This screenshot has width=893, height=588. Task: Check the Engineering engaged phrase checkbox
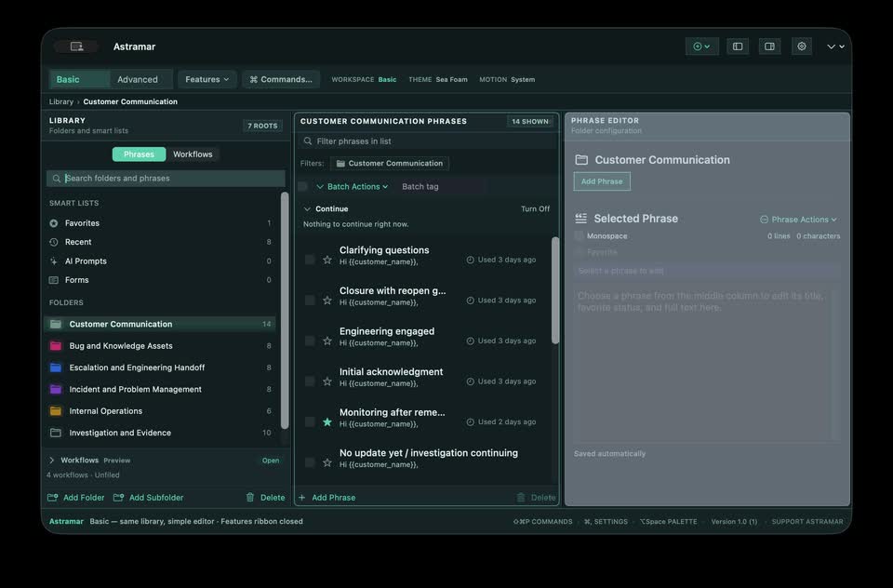[x=310, y=341]
